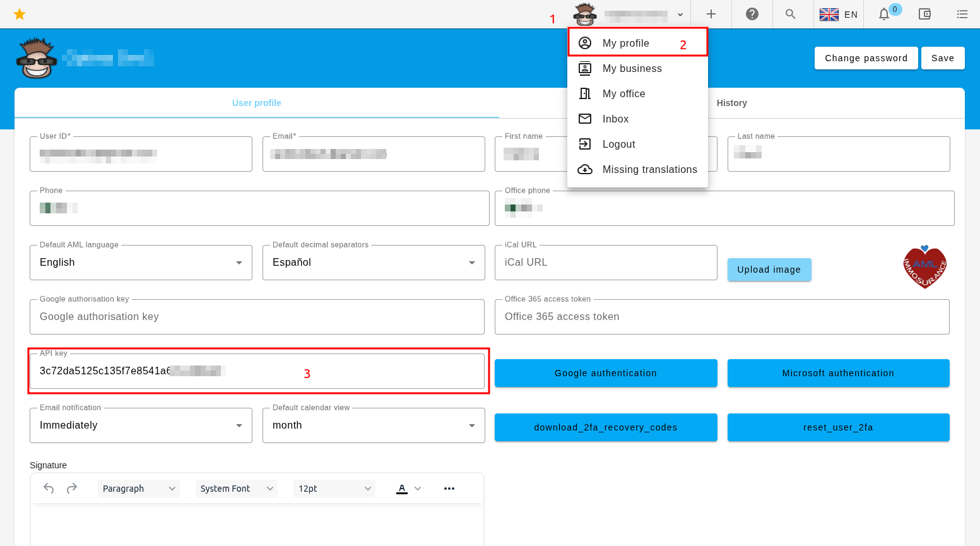Click the redo arrow in signature editor
Viewport: 980px width, 546px height.
pos(72,489)
